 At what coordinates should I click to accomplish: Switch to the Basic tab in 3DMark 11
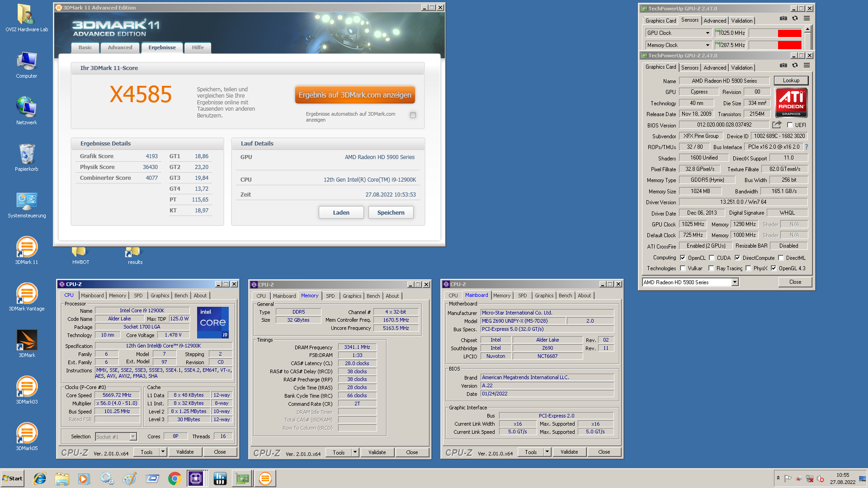(85, 47)
